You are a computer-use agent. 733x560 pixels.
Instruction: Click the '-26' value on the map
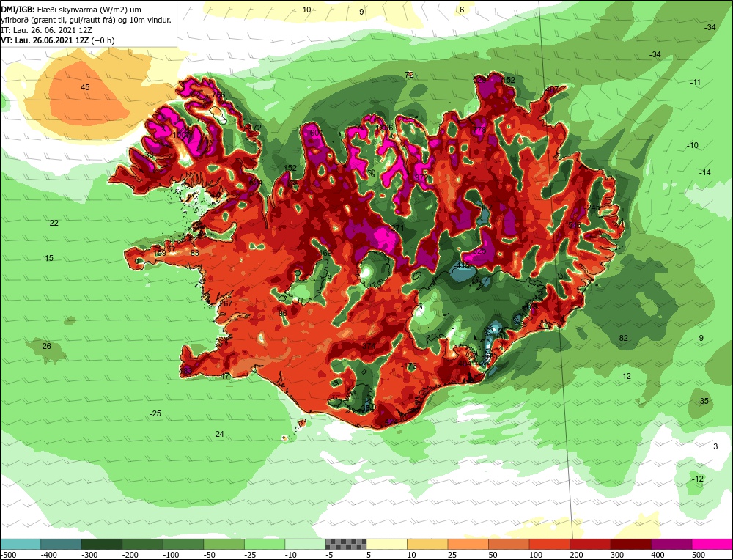[45, 347]
